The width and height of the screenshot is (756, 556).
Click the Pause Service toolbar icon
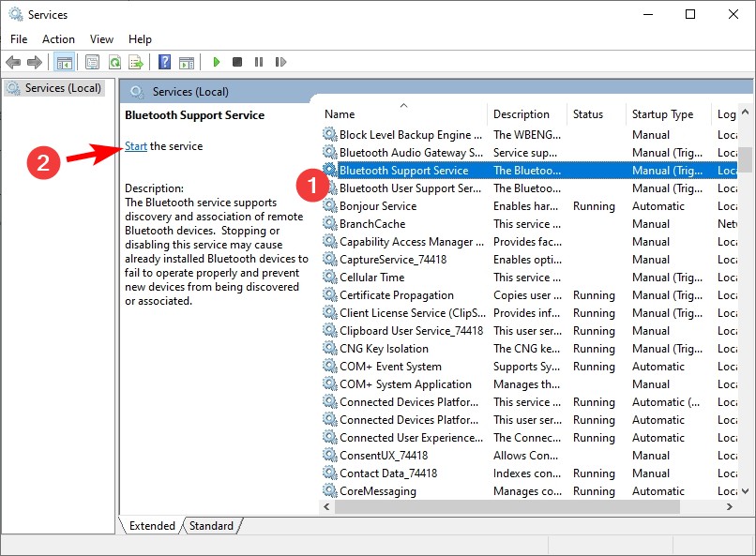[259, 62]
